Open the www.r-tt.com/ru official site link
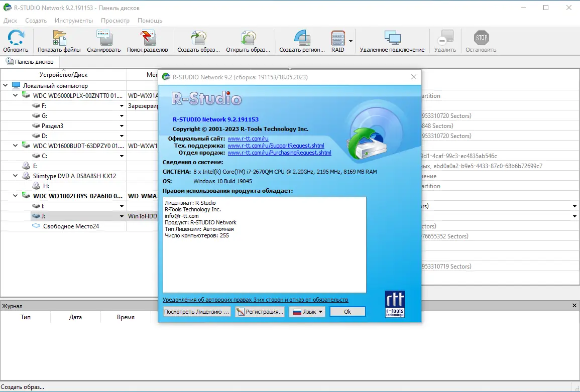This screenshot has width=580, height=392. click(248, 139)
